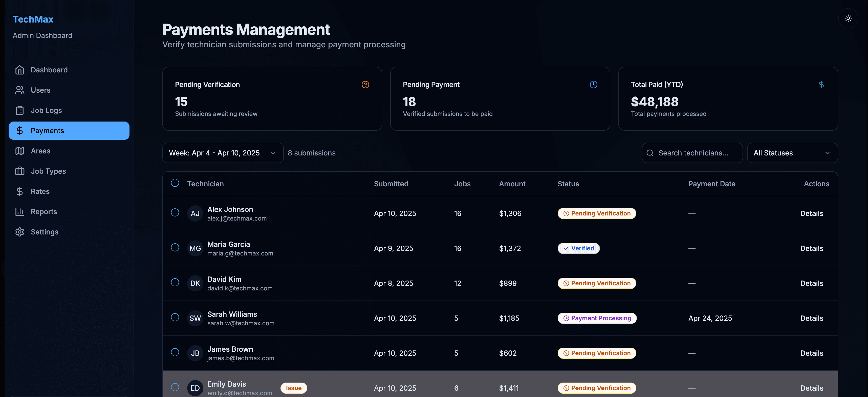Viewport: 868px width, 397px height.
Task: Check Maria Garcia's row selector
Action: pos(175,248)
